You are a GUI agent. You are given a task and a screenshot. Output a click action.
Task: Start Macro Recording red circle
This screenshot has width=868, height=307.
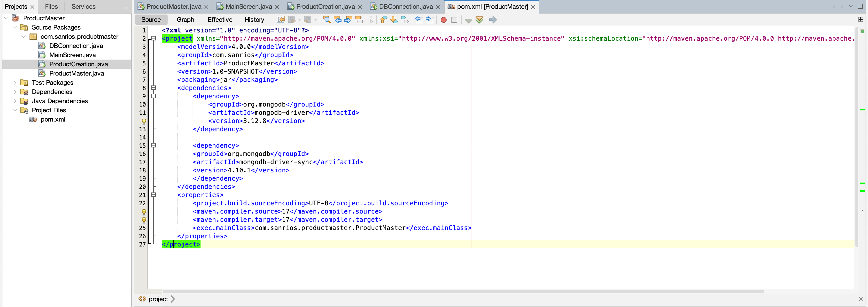pos(443,20)
